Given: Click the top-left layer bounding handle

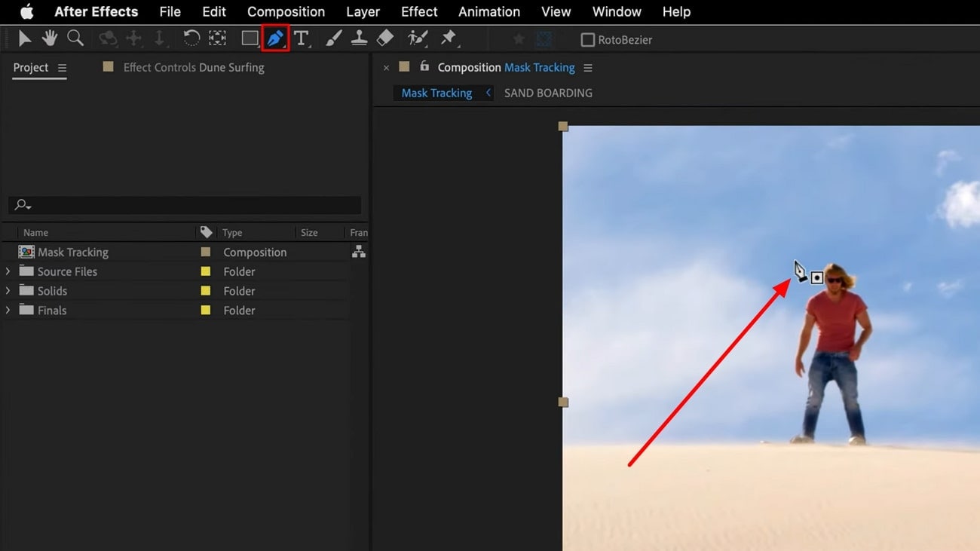Looking at the screenshot, I should click(562, 127).
